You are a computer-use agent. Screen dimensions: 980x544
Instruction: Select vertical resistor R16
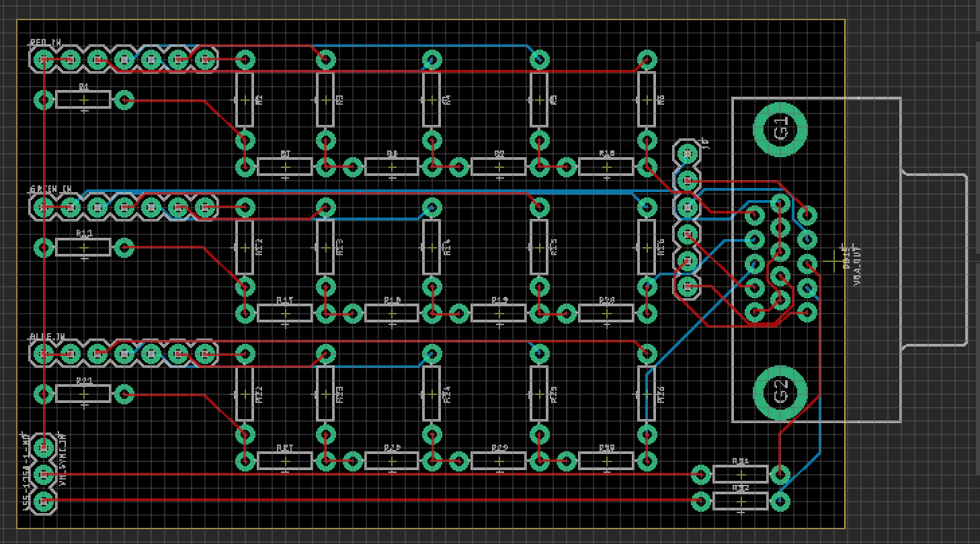(x=647, y=247)
